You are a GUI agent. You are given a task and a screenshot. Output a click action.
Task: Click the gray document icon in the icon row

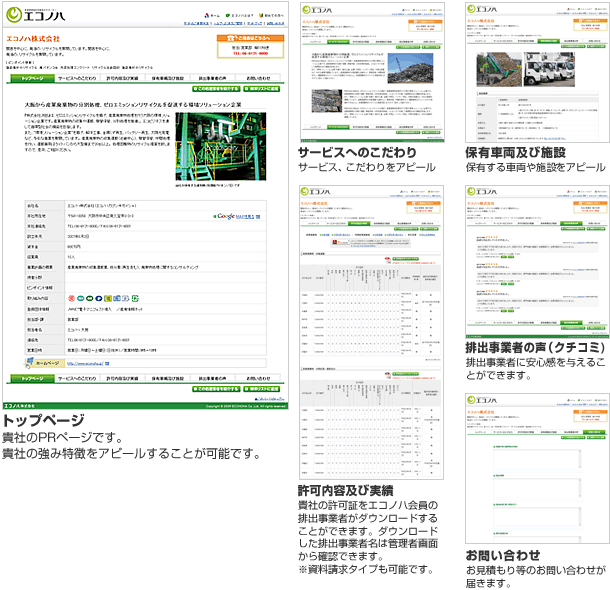[125, 298]
